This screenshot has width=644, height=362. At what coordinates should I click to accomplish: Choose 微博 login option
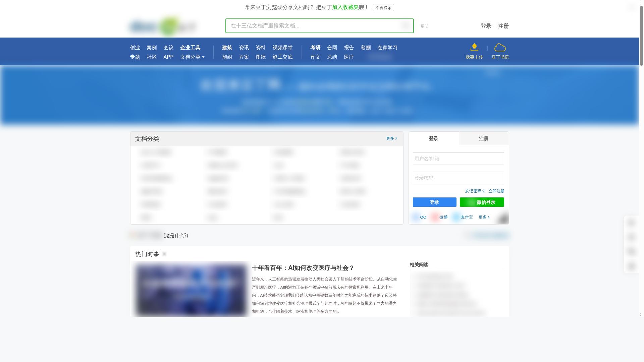[x=439, y=217]
